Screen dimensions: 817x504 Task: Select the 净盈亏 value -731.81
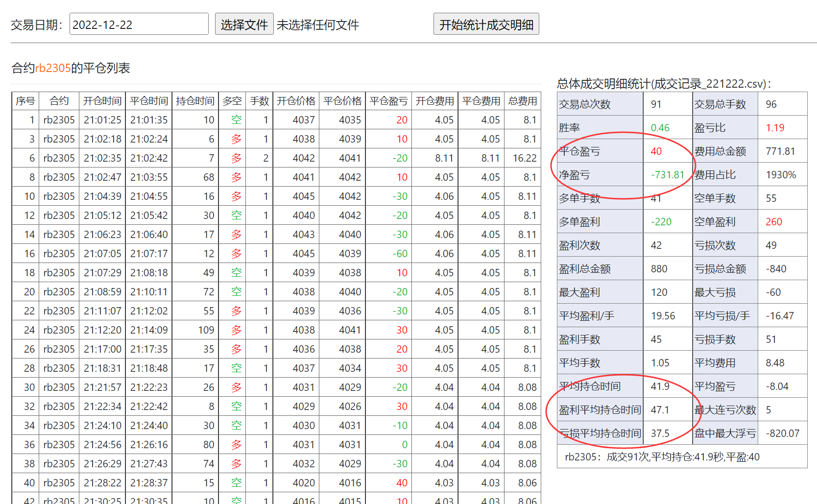667,175
